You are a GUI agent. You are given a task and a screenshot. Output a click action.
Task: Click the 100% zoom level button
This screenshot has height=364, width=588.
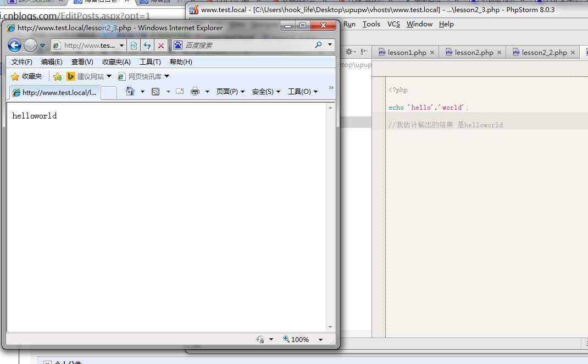[296, 339]
